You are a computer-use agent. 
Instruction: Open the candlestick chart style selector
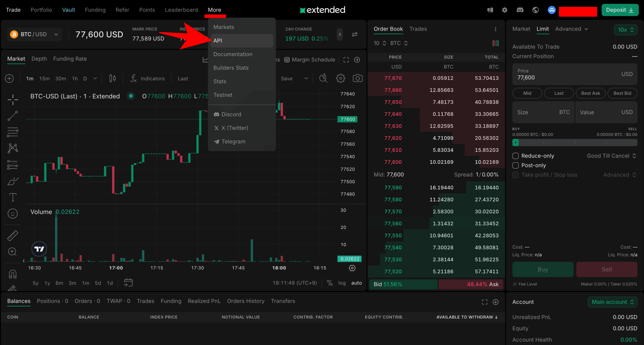pyautogui.click(x=112, y=78)
